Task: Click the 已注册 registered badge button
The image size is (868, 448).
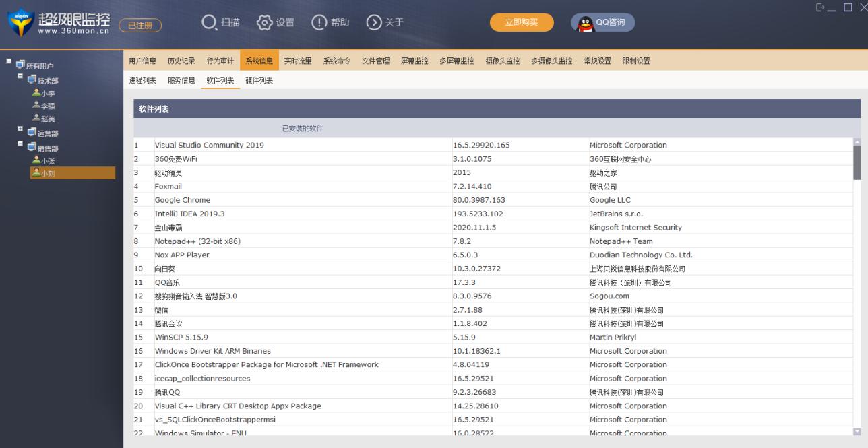Action: point(140,26)
